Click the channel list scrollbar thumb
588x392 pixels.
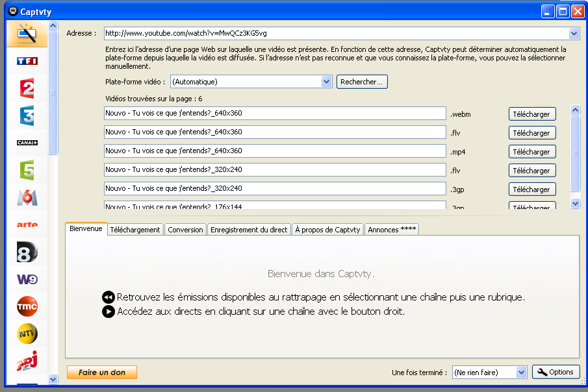(53, 93)
